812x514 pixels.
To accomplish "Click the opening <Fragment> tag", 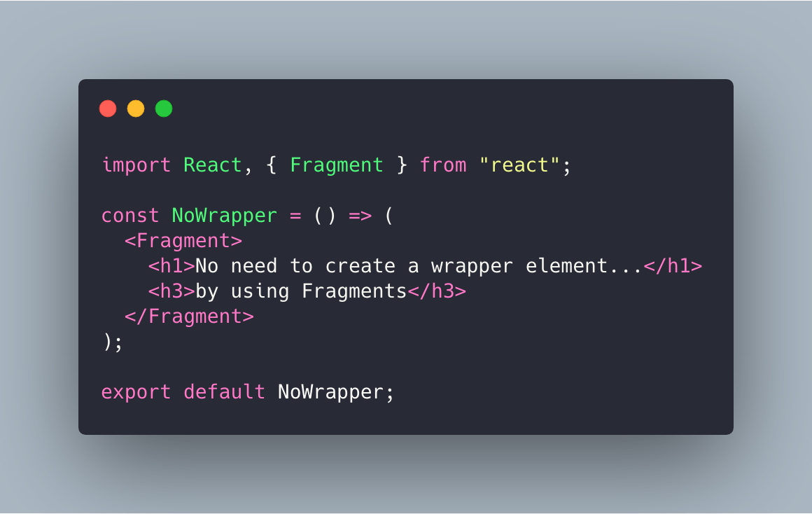I will (x=183, y=241).
